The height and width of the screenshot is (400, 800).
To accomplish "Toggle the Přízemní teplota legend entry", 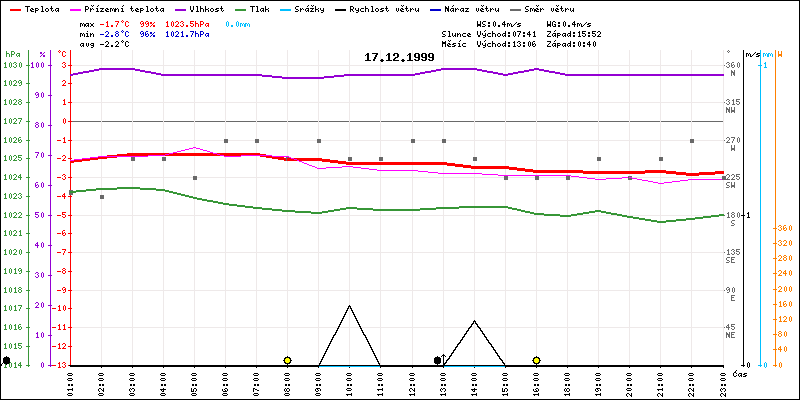I will pyautogui.click(x=129, y=8).
